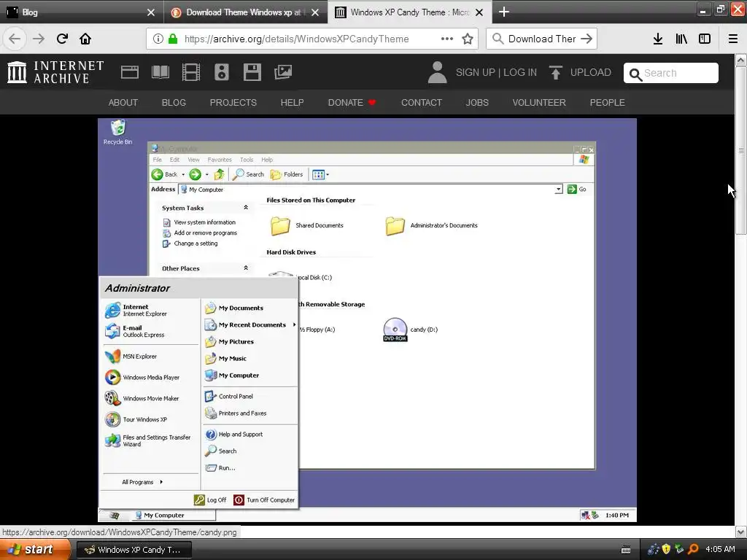Select the Windows XP Candy T... taskbar button

pyautogui.click(x=134, y=550)
